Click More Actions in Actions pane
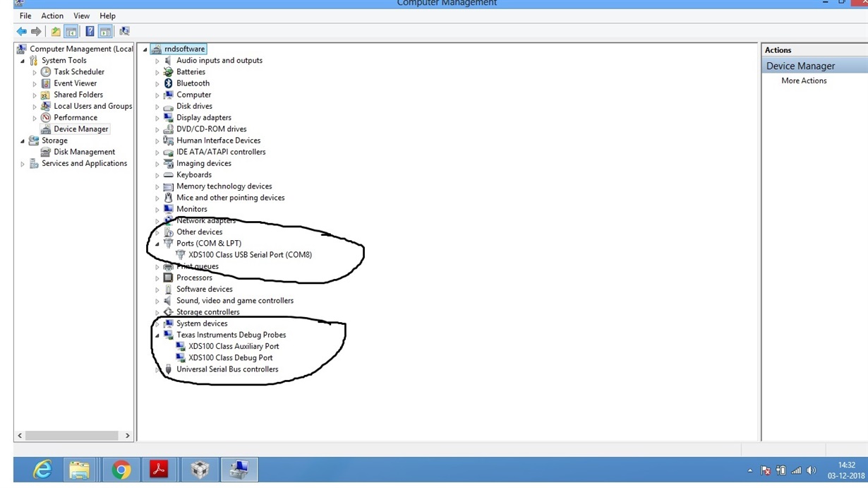The height and width of the screenshot is (488, 868). [804, 81]
